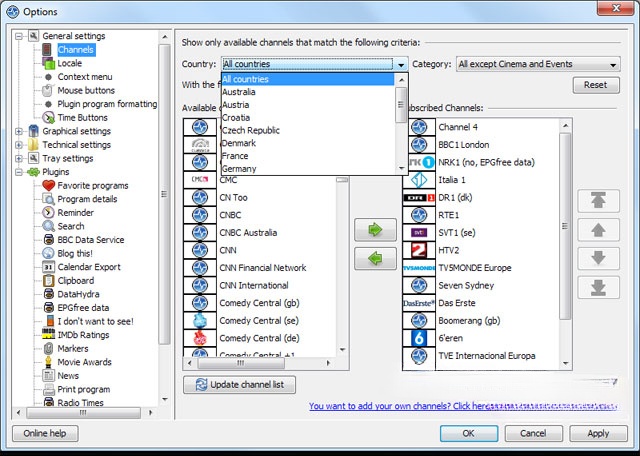The image size is (640, 456).
Task: Open the Country dropdown arrow
Action: click(401, 65)
